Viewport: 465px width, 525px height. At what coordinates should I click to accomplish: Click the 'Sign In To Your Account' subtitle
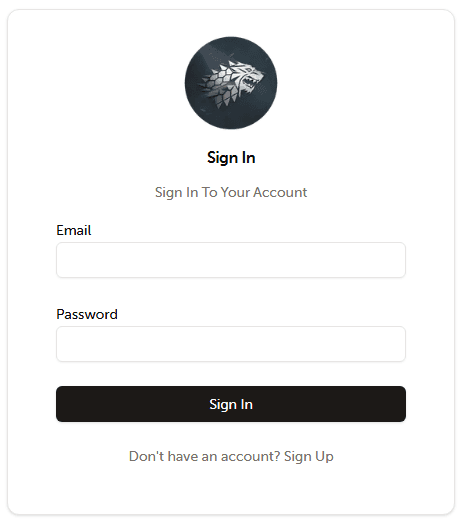231,193
